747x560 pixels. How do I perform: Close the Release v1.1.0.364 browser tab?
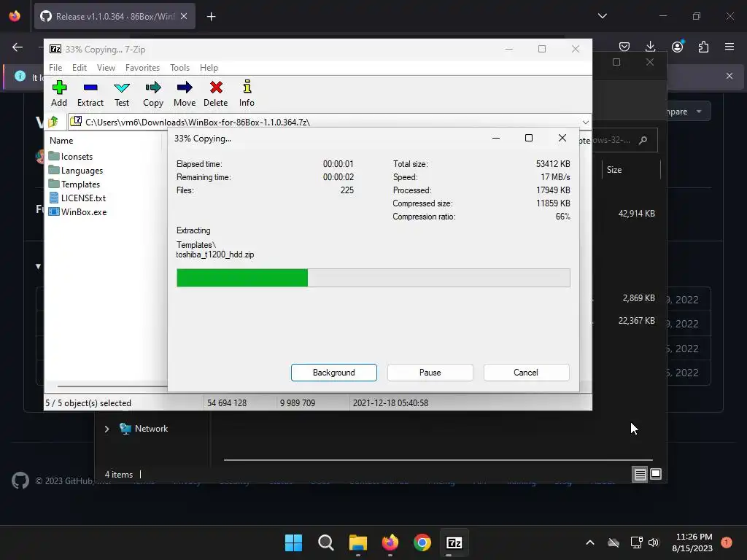(x=184, y=16)
